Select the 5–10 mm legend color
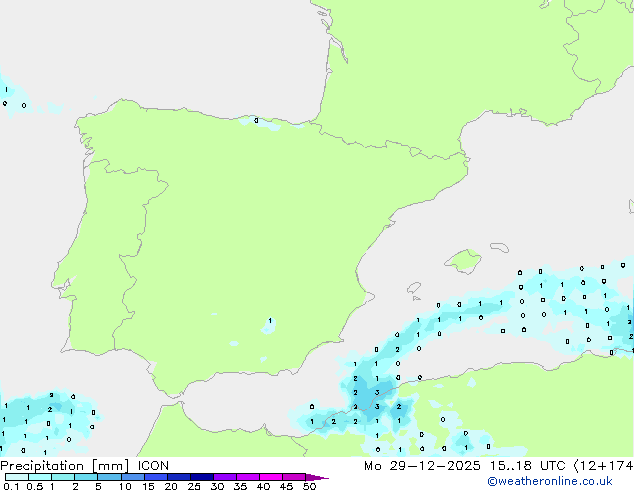This screenshot has height=490, width=634. (x=109, y=477)
